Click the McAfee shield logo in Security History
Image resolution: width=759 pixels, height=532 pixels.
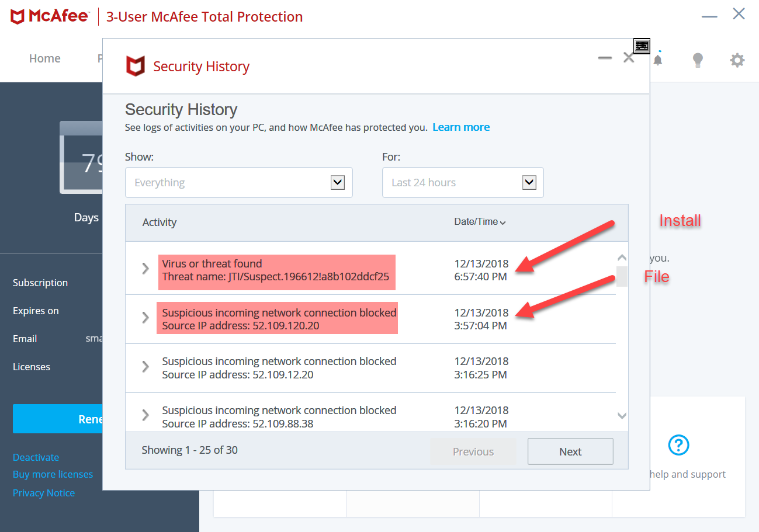[136, 66]
